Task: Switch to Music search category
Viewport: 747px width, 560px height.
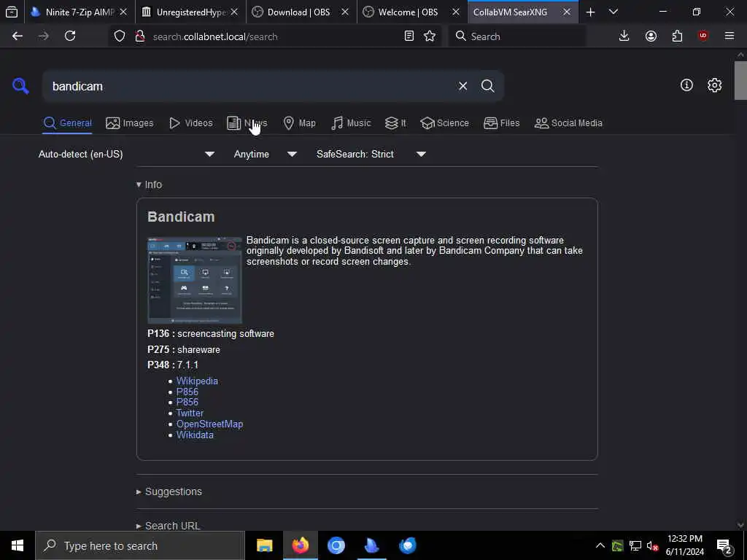Action: (x=351, y=123)
